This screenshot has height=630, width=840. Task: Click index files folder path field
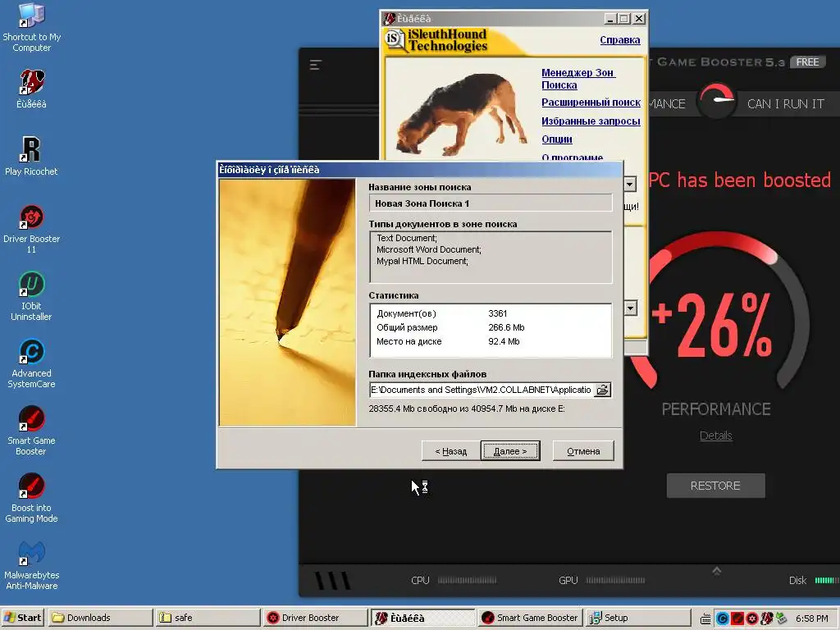coord(482,390)
